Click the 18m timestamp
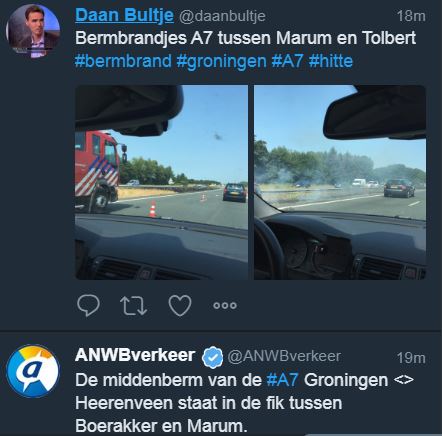 (411, 16)
